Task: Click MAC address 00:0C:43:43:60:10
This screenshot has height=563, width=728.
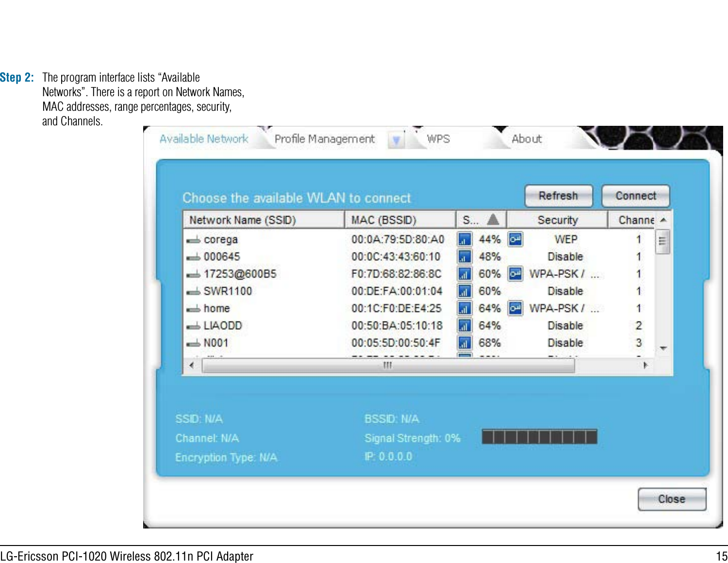Action: (396, 256)
